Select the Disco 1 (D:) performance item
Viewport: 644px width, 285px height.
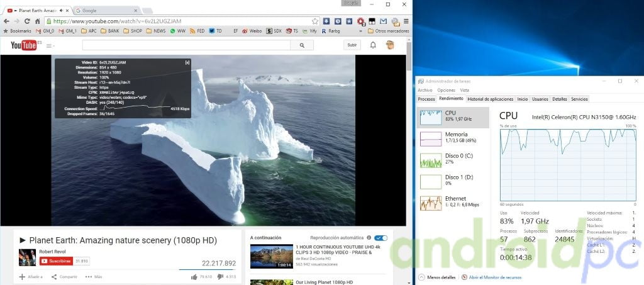tap(453, 182)
